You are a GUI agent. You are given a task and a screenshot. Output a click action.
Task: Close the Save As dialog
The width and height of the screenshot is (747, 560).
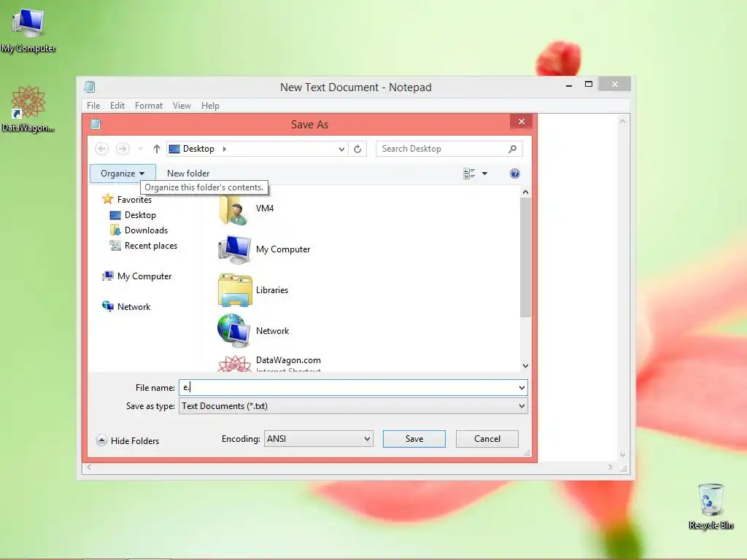click(x=521, y=122)
